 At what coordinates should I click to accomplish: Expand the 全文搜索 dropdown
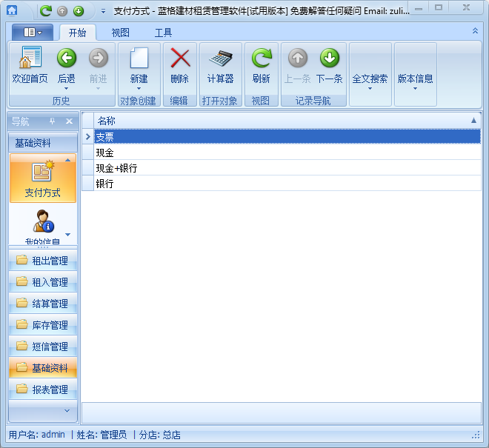[x=370, y=80]
